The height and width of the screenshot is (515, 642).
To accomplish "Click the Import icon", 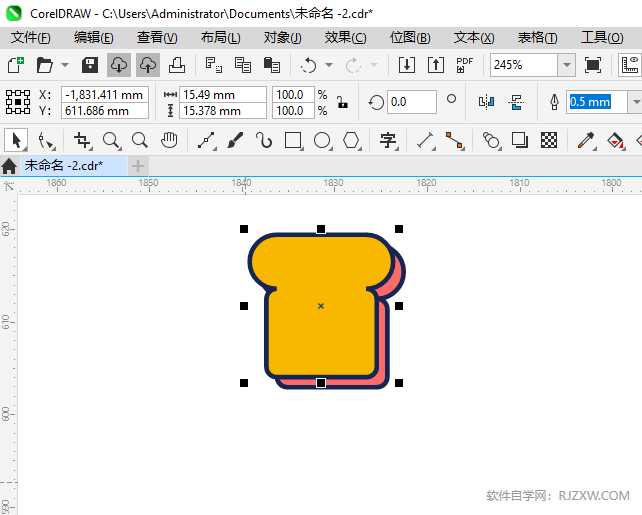I will tap(407, 65).
